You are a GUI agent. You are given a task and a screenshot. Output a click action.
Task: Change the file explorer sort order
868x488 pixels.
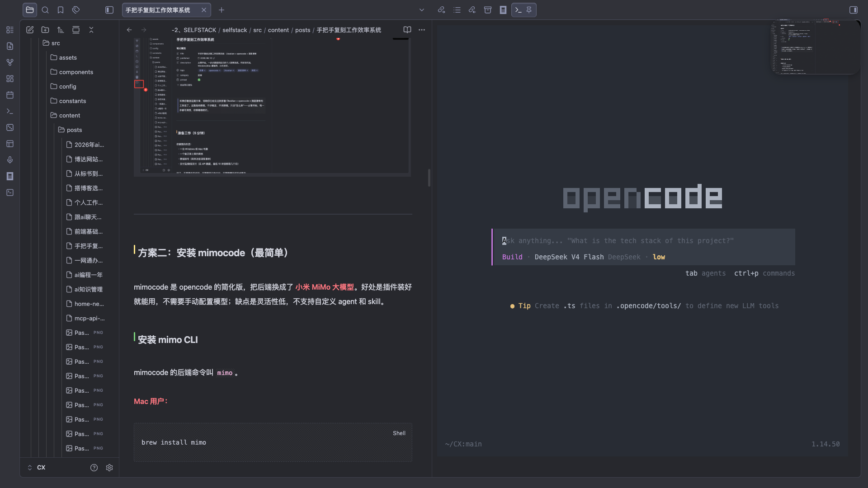pos(61,30)
